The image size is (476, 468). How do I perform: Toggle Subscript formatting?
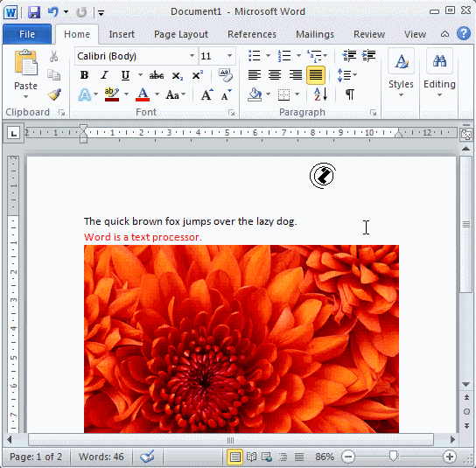point(178,75)
